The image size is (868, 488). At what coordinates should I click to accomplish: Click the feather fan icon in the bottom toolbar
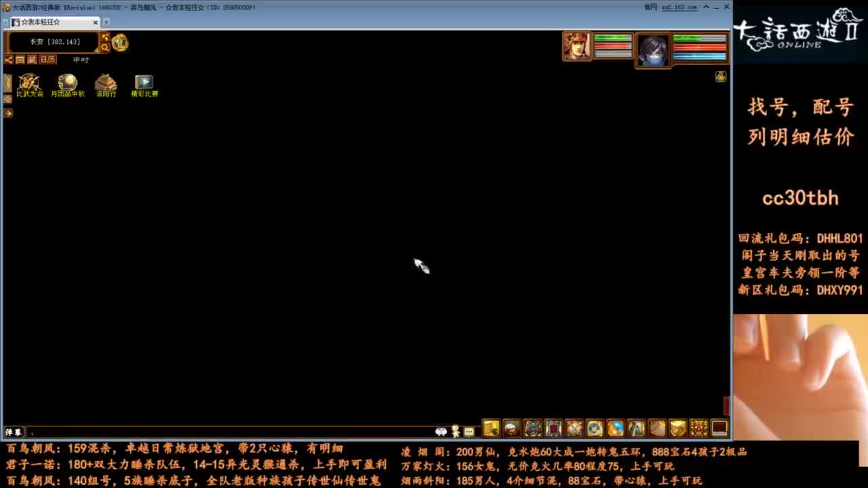tap(657, 428)
